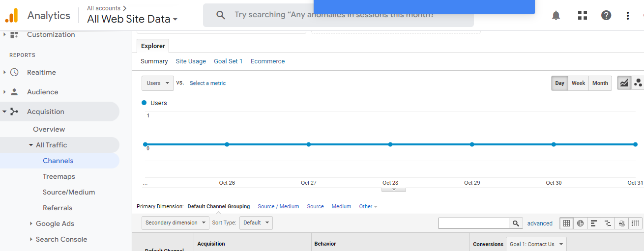Image resolution: width=644 pixels, height=251 pixels.
Task: Click the advanced filter link
Action: tap(540, 223)
